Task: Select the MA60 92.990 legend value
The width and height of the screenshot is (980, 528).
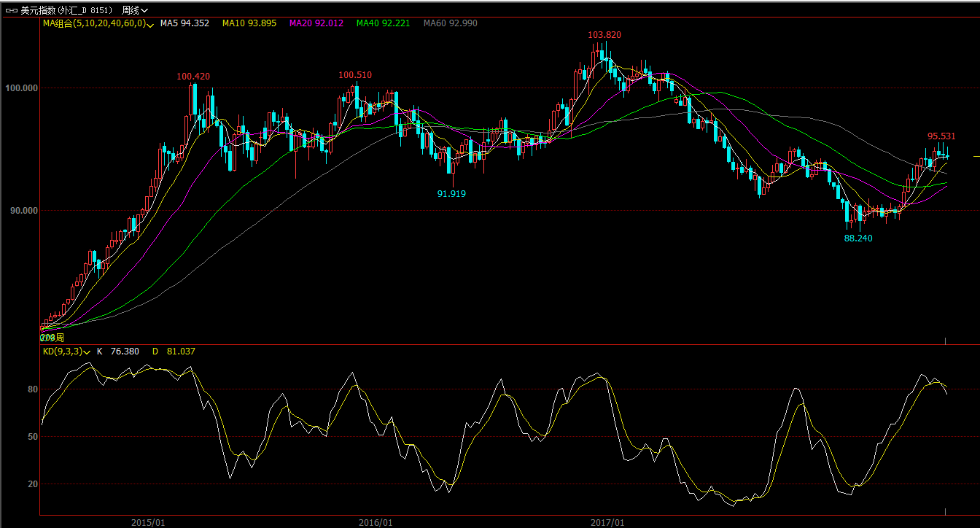Action: coord(451,23)
